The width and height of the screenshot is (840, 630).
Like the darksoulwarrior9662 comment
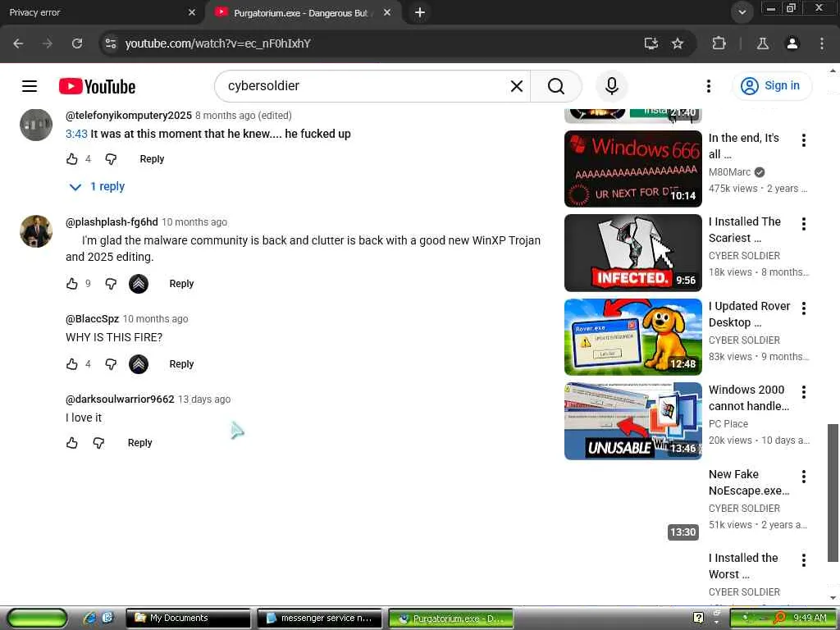click(x=72, y=443)
